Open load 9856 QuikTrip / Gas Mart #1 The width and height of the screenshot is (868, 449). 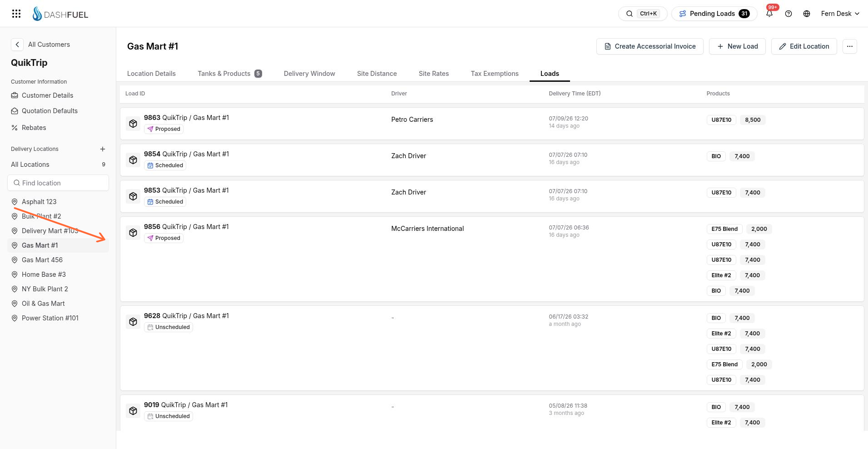[186, 227]
